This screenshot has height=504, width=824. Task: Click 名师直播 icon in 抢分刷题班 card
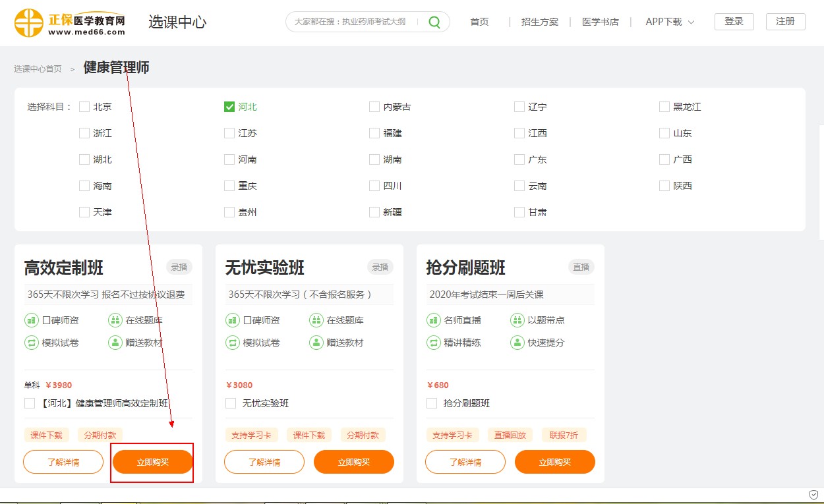coord(433,320)
